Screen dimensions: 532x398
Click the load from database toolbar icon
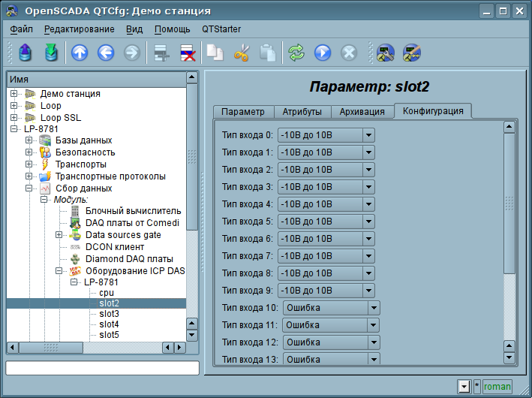26,53
